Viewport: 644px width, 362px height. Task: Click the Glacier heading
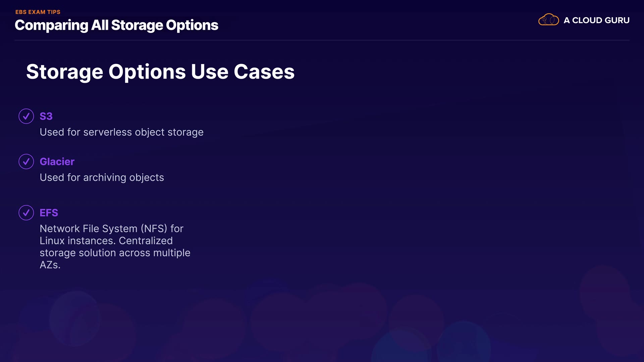tap(57, 162)
